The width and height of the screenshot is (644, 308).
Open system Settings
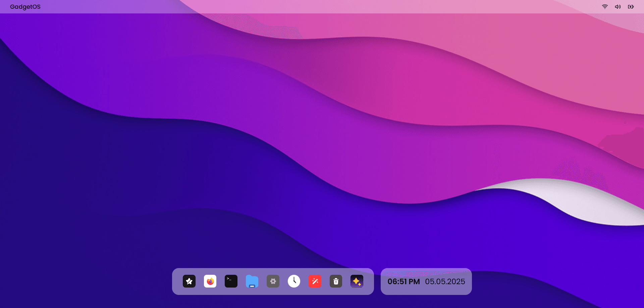pyautogui.click(x=273, y=281)
